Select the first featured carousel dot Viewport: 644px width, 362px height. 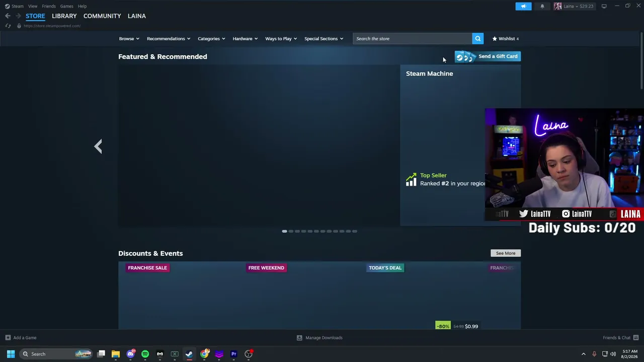pos(284,231)
